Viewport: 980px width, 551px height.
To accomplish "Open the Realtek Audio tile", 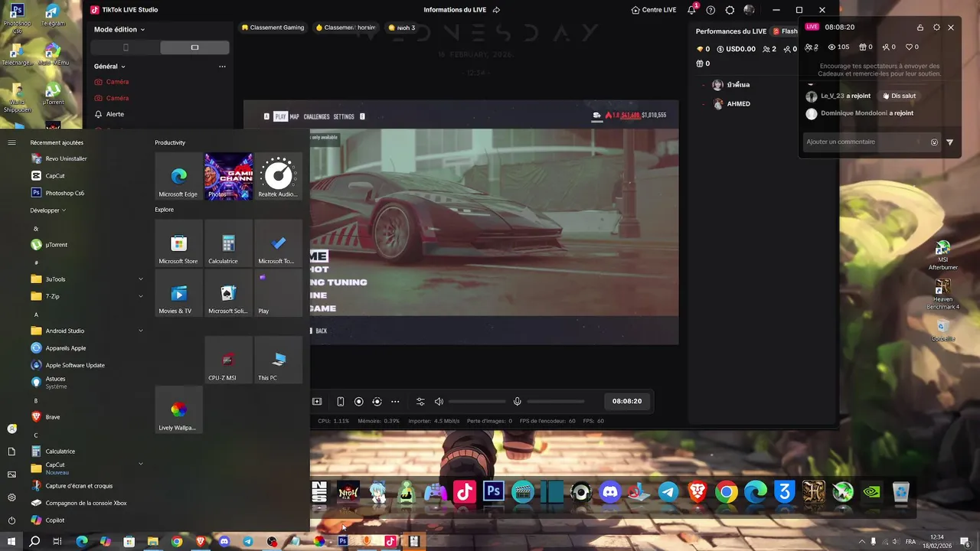I will (x=278, y=176).
